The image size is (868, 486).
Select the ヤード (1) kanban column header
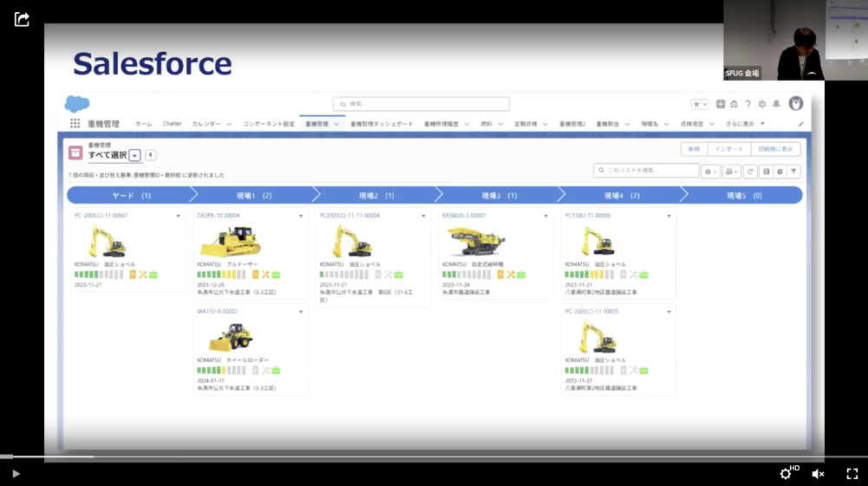coord(131,195)
